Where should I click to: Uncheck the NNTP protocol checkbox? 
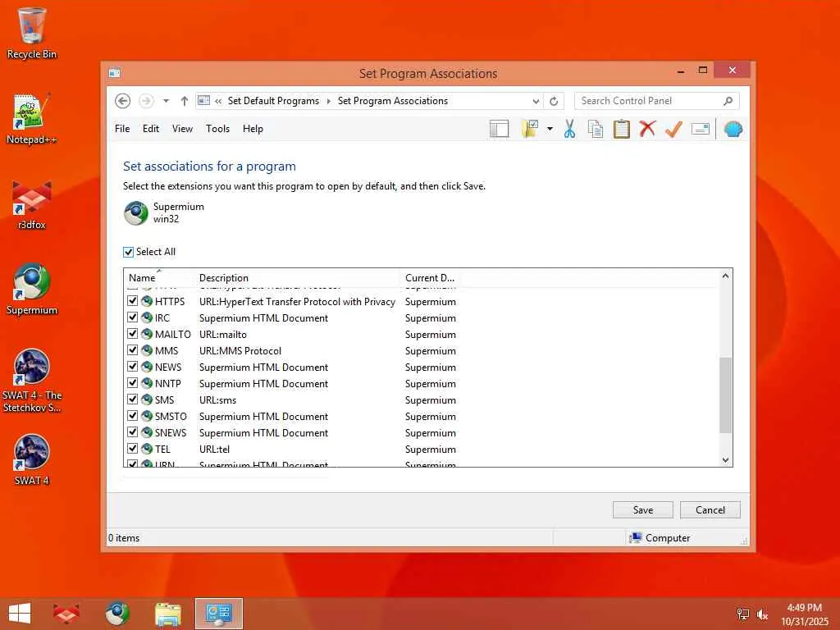coord(132,383)
